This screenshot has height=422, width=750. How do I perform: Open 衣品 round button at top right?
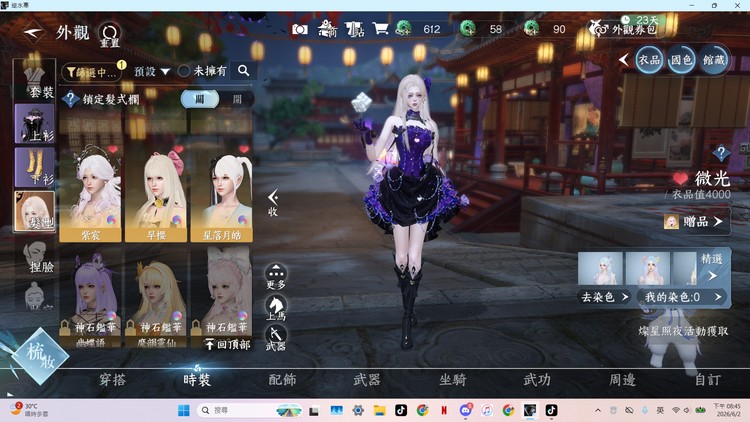click(649, 60)
